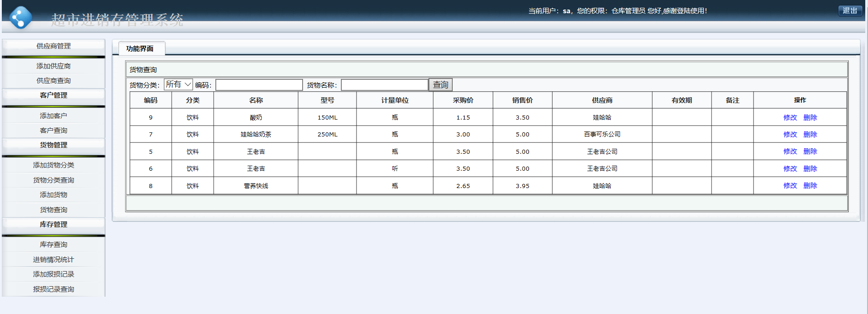The image size is (868, 314).
Task: Go to 供应商查询 page
Action: point(53,81)
